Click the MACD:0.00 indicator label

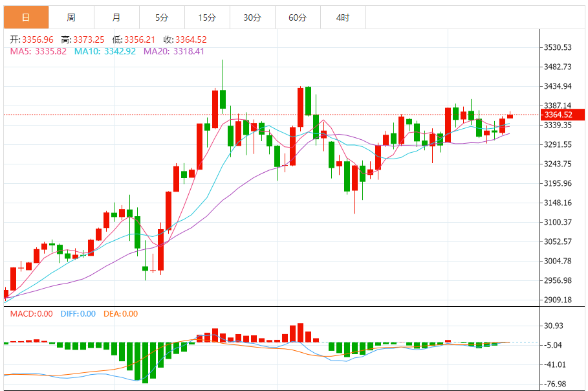pos(32,314)
